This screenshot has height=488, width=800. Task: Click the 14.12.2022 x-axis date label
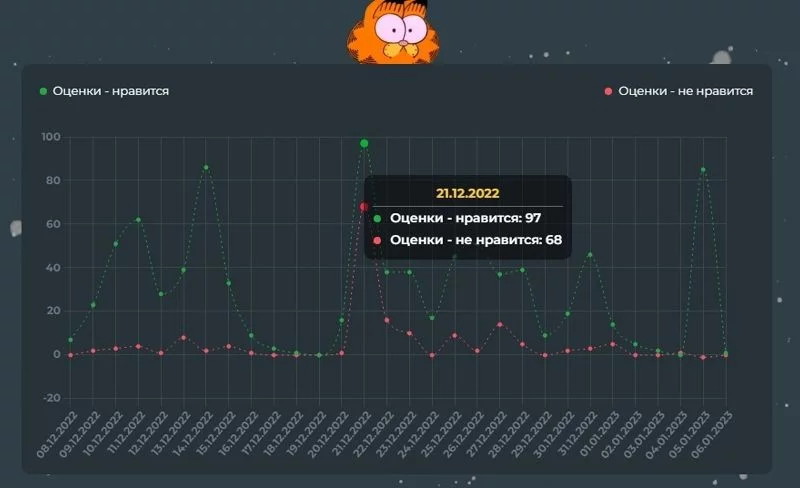pyautogui.click(x=192, y=434)
